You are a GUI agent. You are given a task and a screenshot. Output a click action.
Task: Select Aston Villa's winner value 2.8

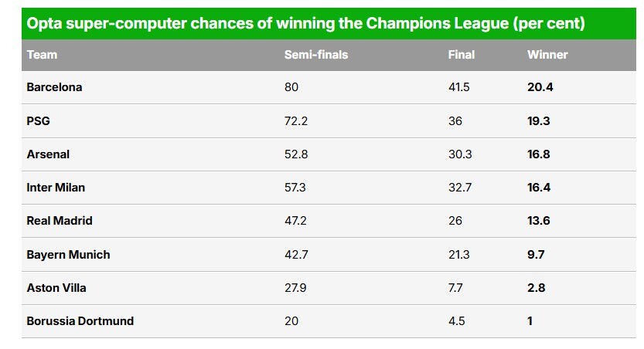pyautogui.click(x=537, y=288)
